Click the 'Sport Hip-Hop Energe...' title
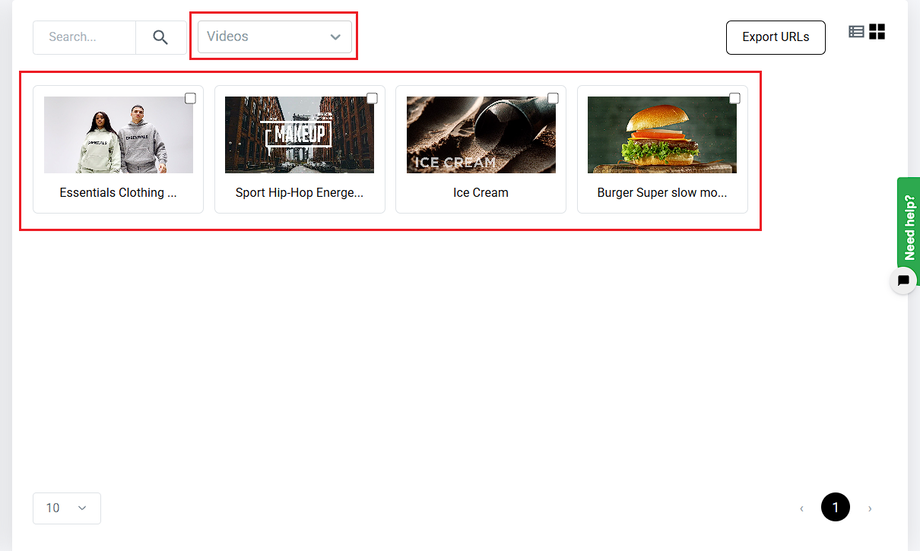 point(299,193)
